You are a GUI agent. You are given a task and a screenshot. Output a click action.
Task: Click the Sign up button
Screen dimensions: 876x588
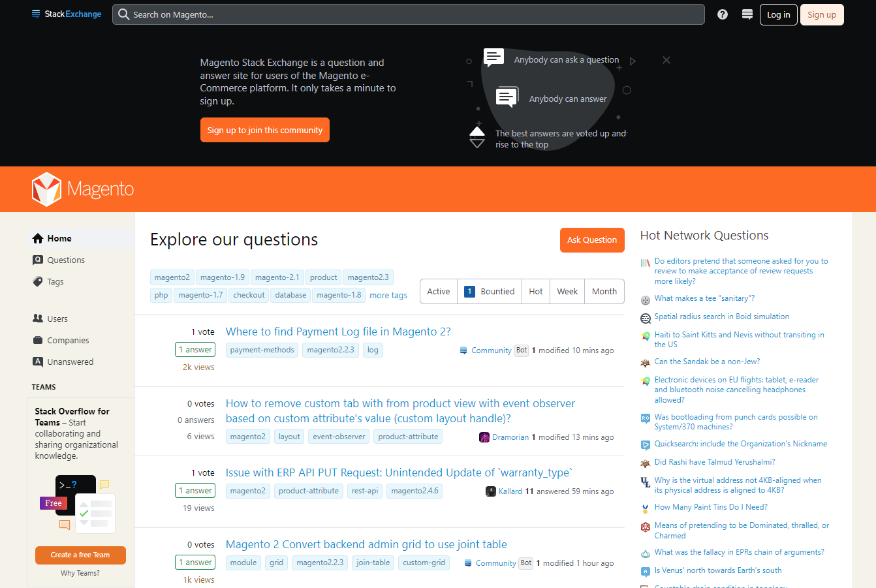point(822,14)
